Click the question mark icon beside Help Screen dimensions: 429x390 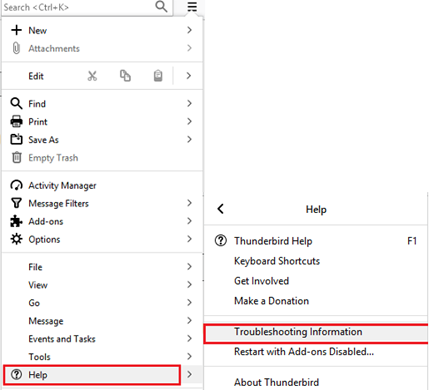[16, 374]
